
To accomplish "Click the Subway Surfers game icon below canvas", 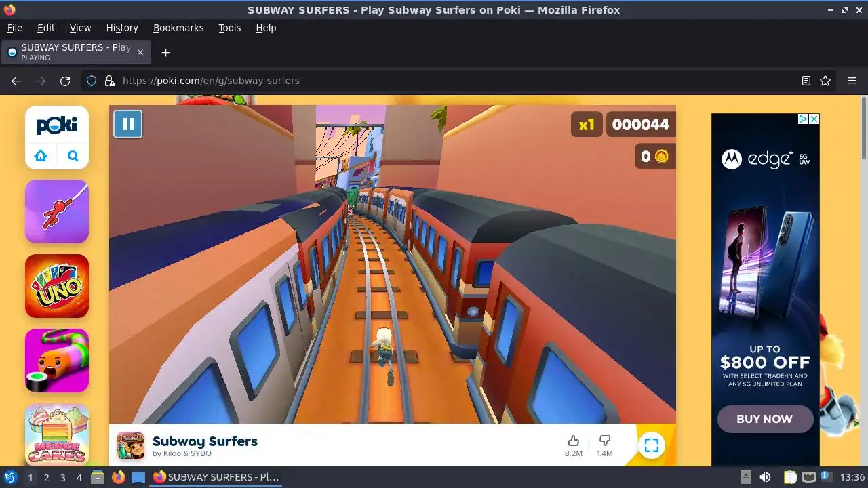I will click(x=131, y=445).
